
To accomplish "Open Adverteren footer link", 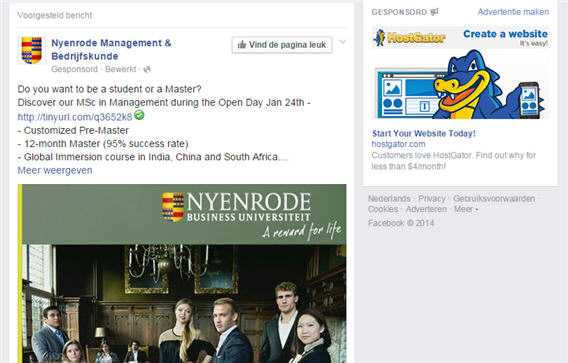I will 426,209.
